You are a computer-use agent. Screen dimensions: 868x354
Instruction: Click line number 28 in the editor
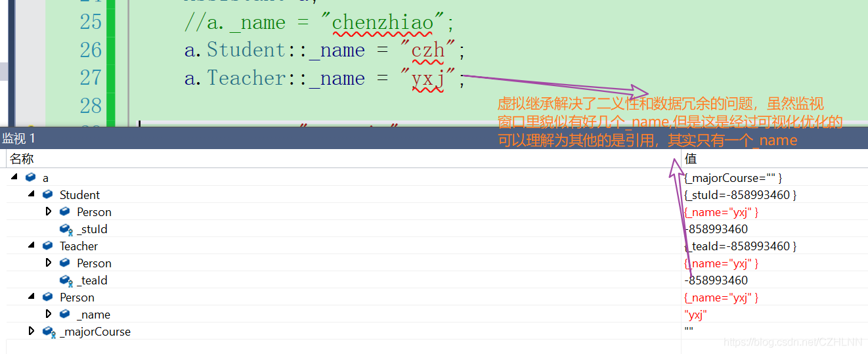pyautogui.click(x=91, y=106)
